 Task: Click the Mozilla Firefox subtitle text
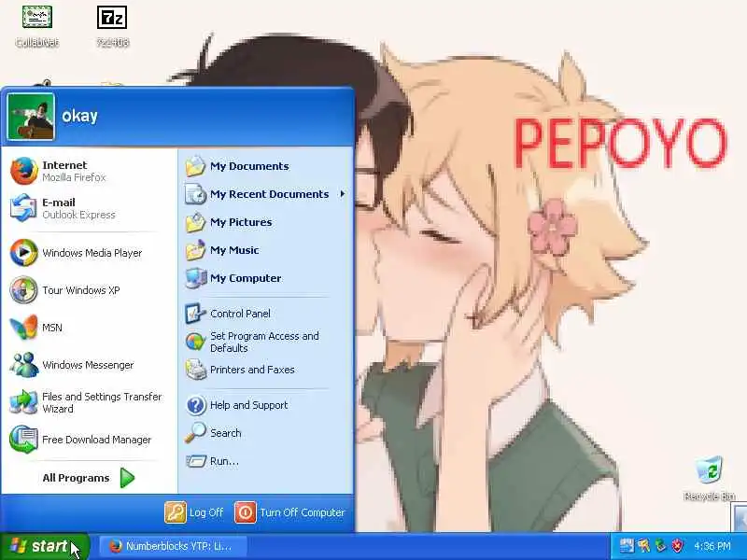point(74,177)
